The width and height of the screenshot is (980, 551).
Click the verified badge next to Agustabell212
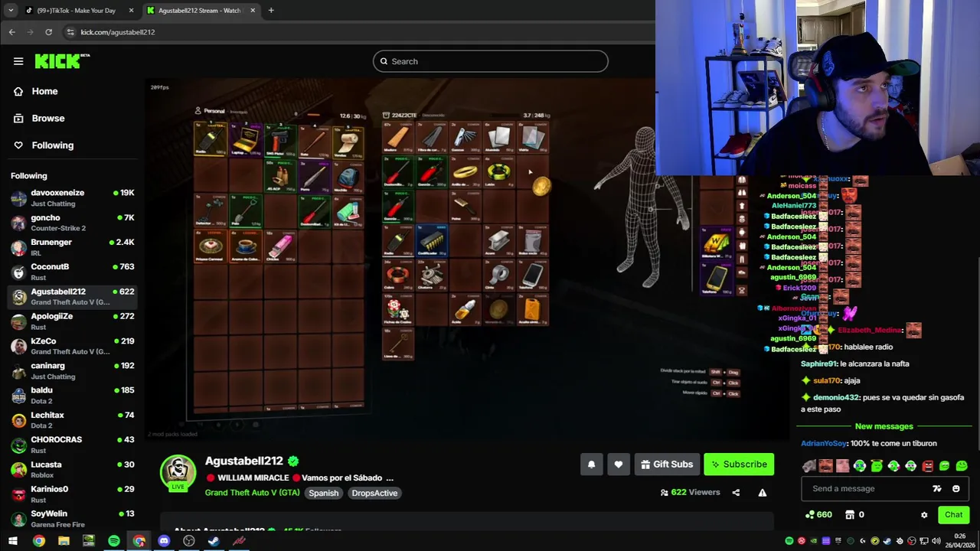(293, 461)
